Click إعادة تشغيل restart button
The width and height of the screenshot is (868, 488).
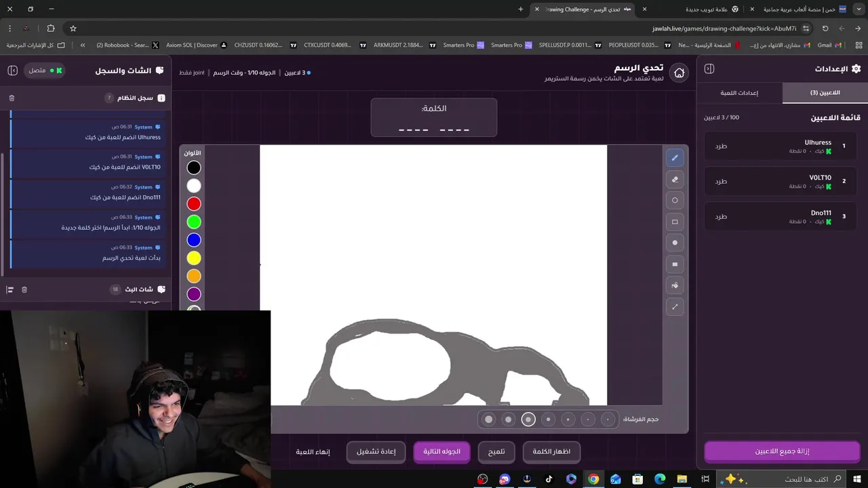tap(376, 451)
